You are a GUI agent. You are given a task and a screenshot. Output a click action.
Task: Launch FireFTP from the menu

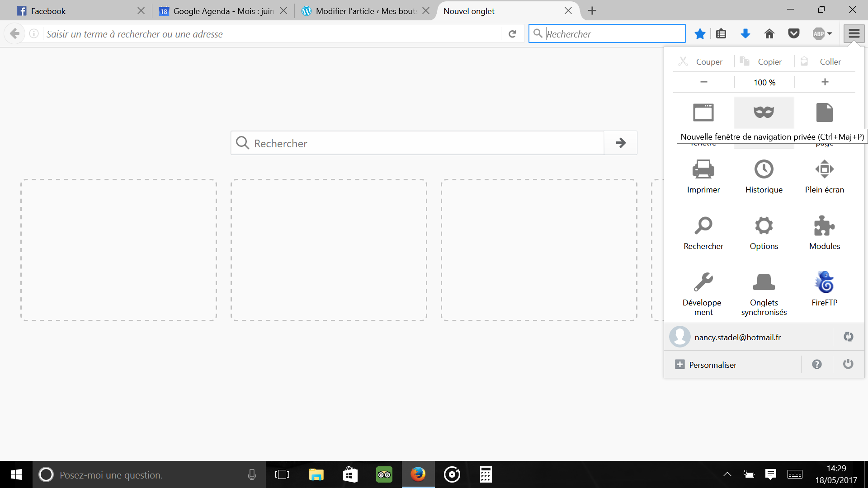point(824,282)
